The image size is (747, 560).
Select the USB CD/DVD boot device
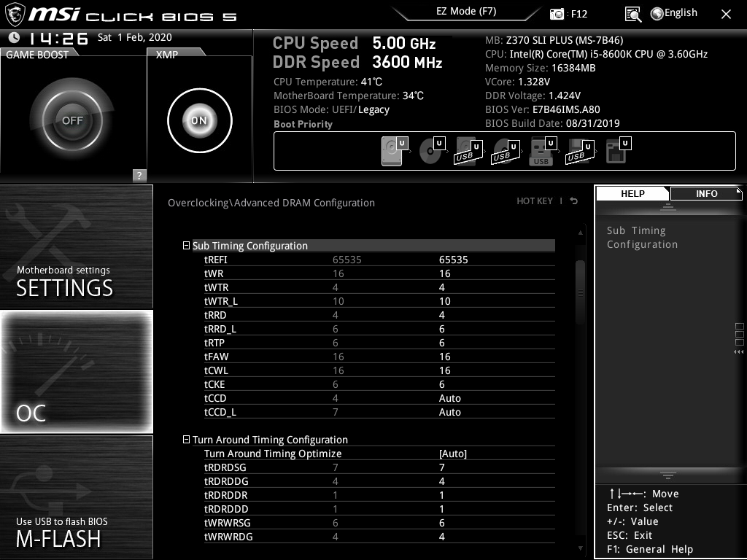tap(506, 152)
